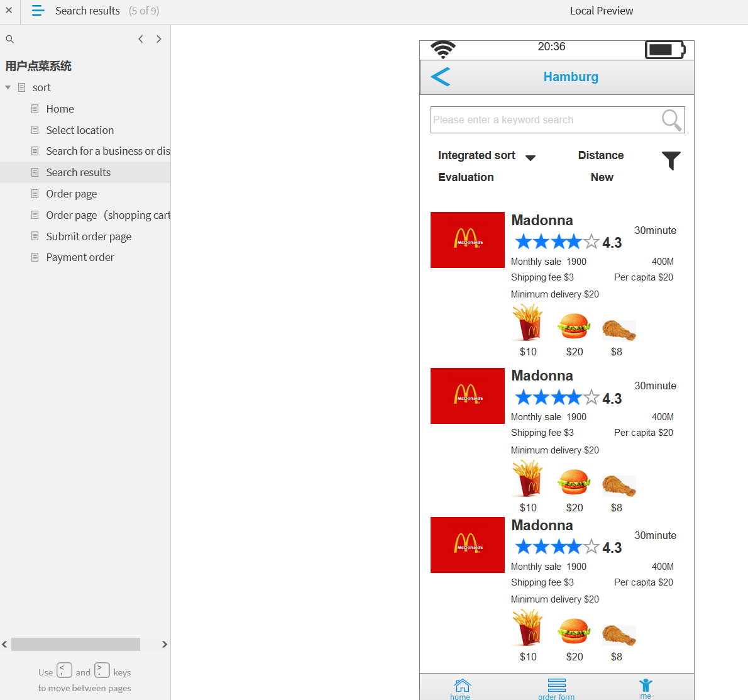Go to next page with right chevron
Screen dimensions: 748x700
click(159, 39)
